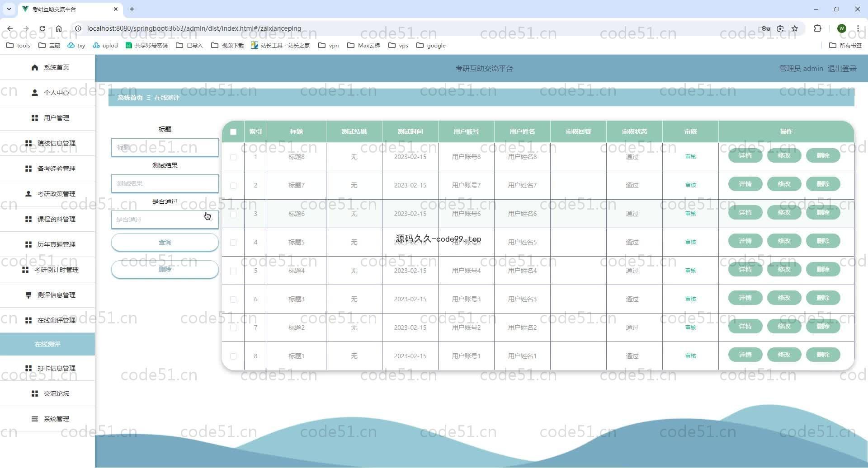
Task: Click the grid icon beside 交流论坛
Action: click(35, 393)
